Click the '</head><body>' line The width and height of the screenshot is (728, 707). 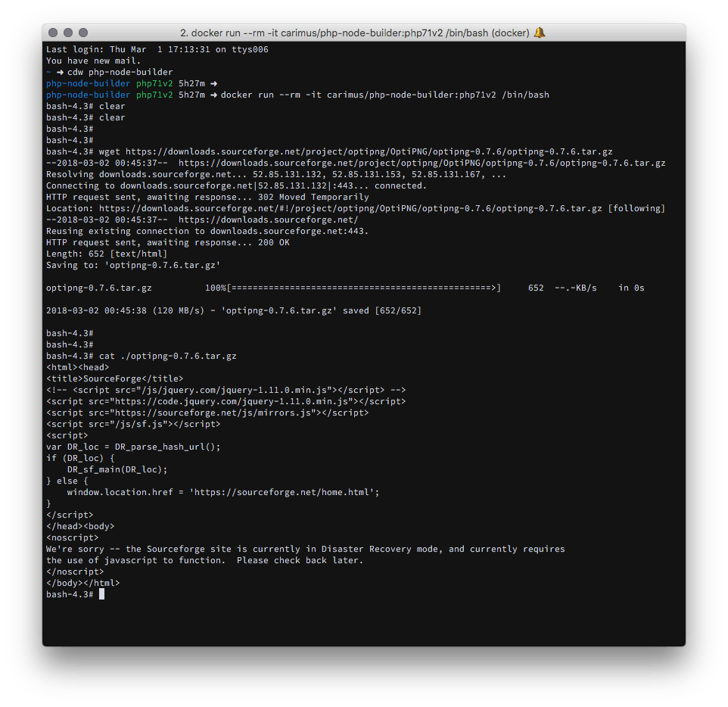pyautogui.click(x=80, y=526)
